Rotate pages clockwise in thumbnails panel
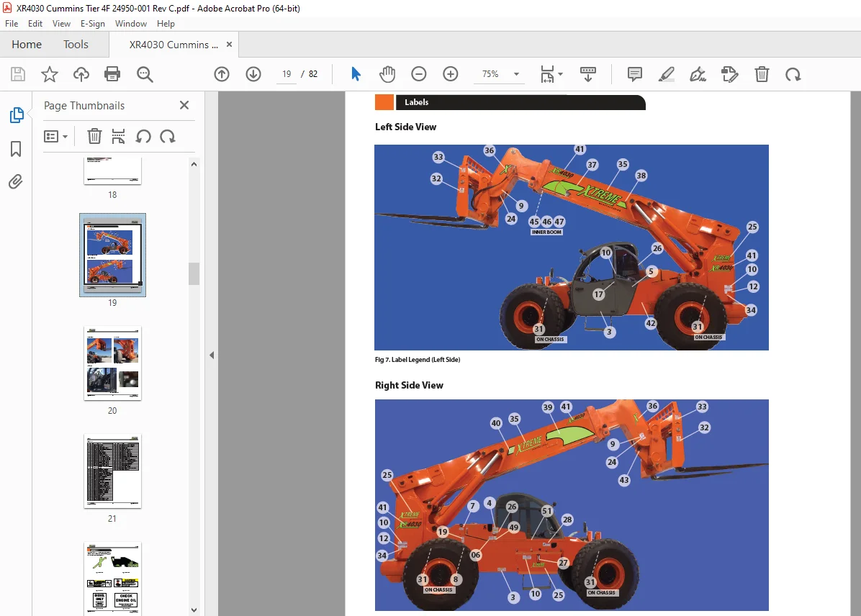 point(168,136)
